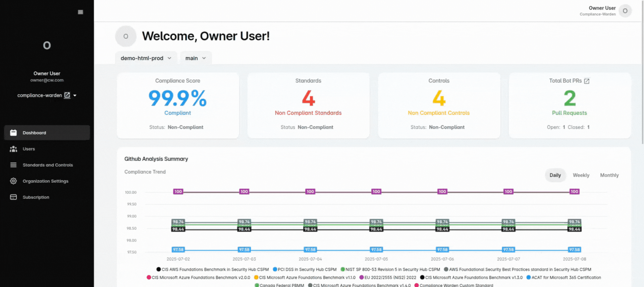Click the Compliance Score 99.9% card

(x=178, y=105)
